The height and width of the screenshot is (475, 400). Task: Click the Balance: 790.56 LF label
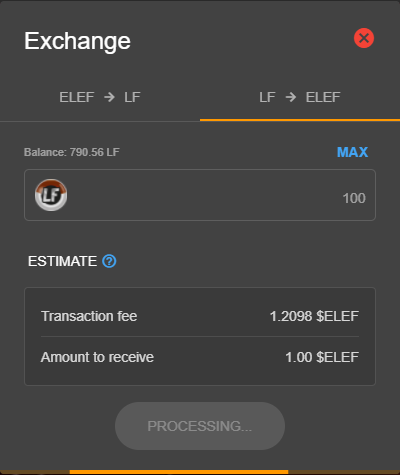[72, 152]
